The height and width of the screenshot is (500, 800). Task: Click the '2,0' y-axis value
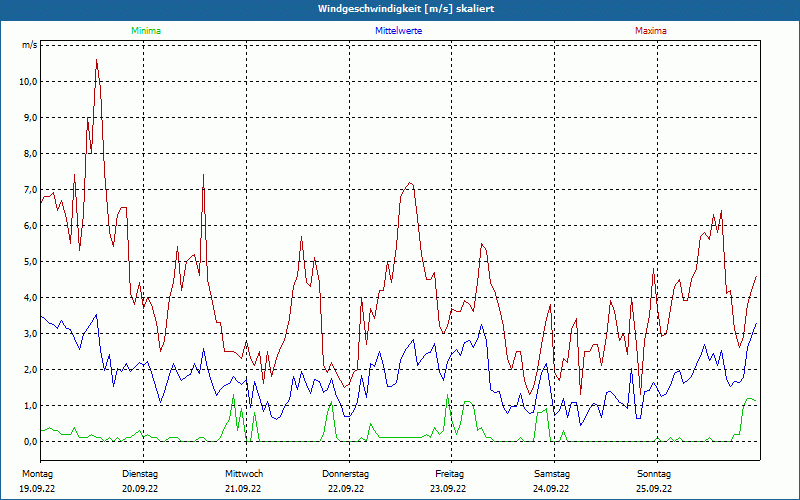point(30,369)
